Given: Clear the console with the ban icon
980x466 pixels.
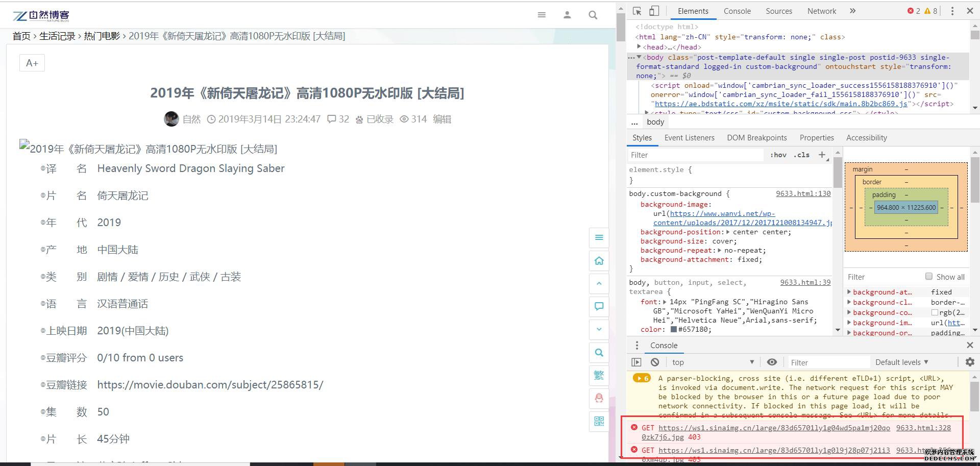Looking at the screenshot, I should tap(655, 362).
